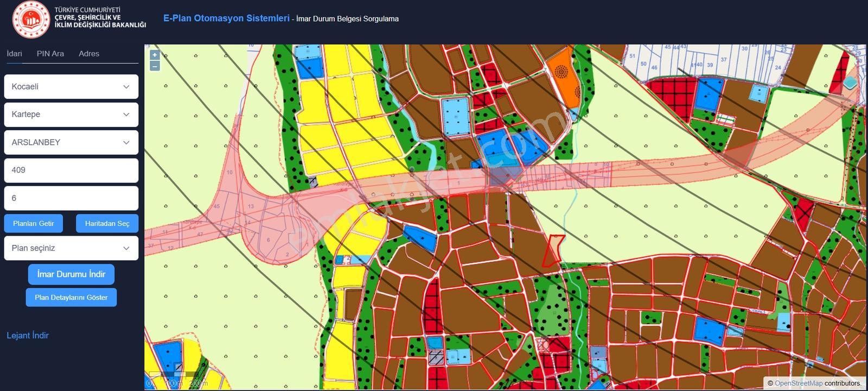
Task: Click the 'Planları Getir' button
Action: 34,223
